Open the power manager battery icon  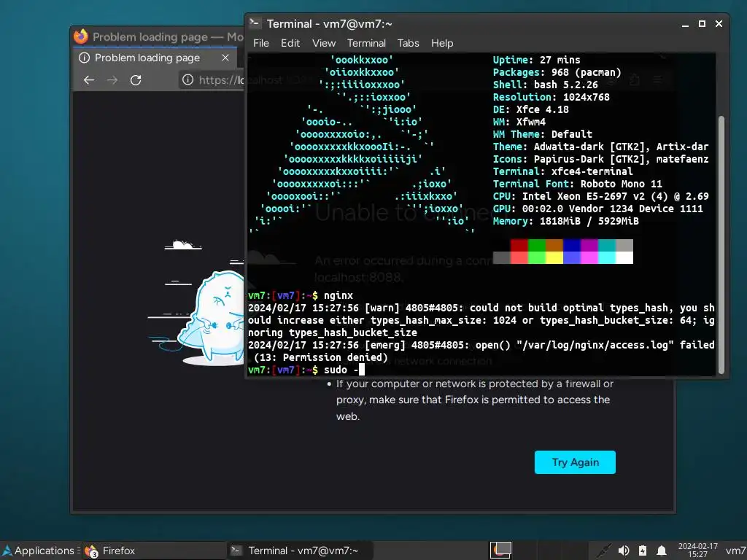tap(643, 551)
